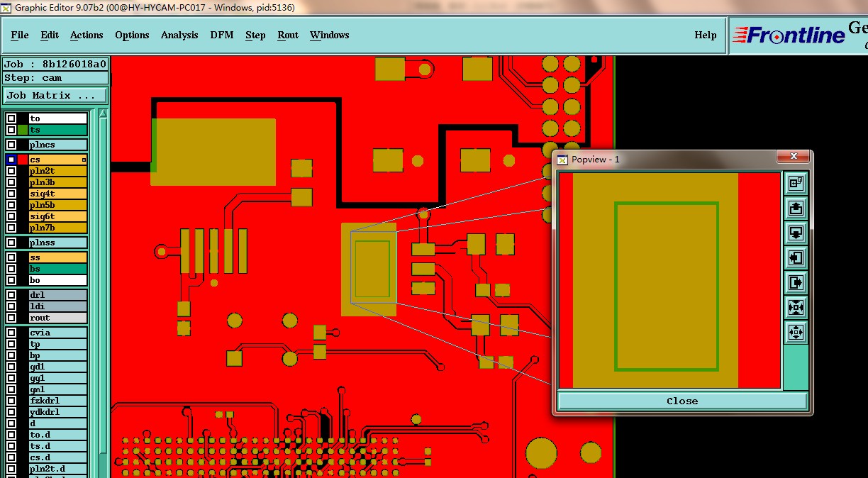Viewport: 868px width, 478px height.
Task: Click the Popview pan-right arrow icon
Action: 796,282
